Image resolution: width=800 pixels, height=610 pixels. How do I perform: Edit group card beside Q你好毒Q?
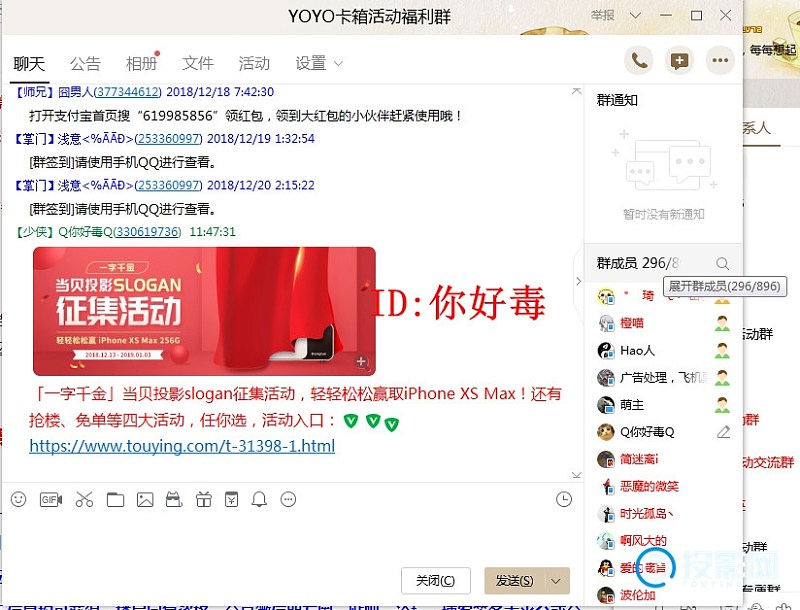[723, 432]
